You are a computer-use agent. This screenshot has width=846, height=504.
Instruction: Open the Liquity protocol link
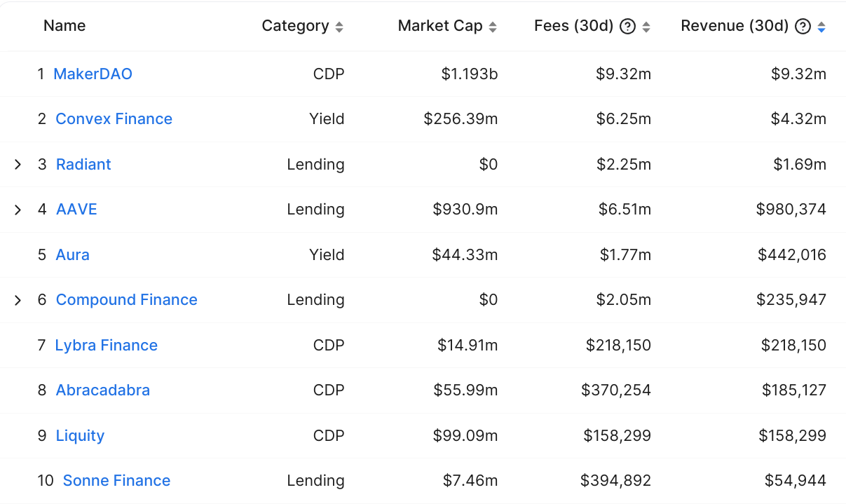pos(80,435)
